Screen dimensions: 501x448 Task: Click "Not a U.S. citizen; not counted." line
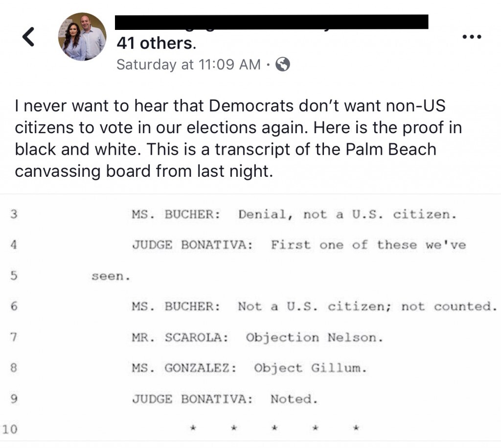coord(367,307)
